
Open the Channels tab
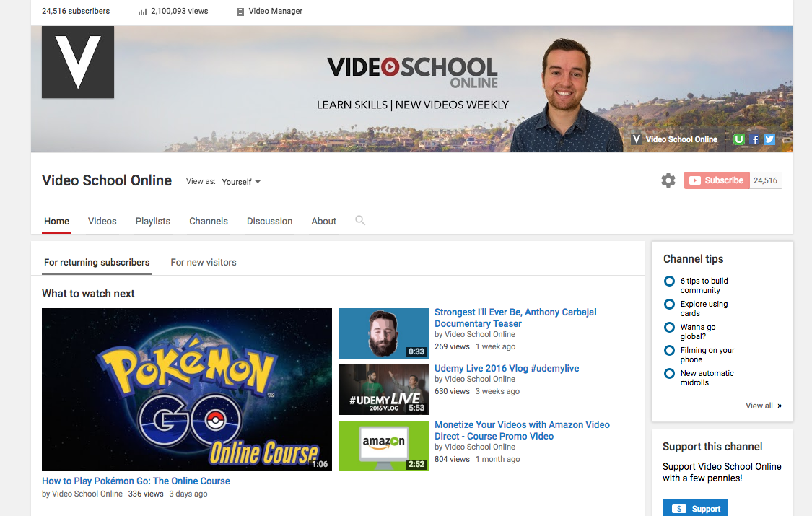[208, 221]
